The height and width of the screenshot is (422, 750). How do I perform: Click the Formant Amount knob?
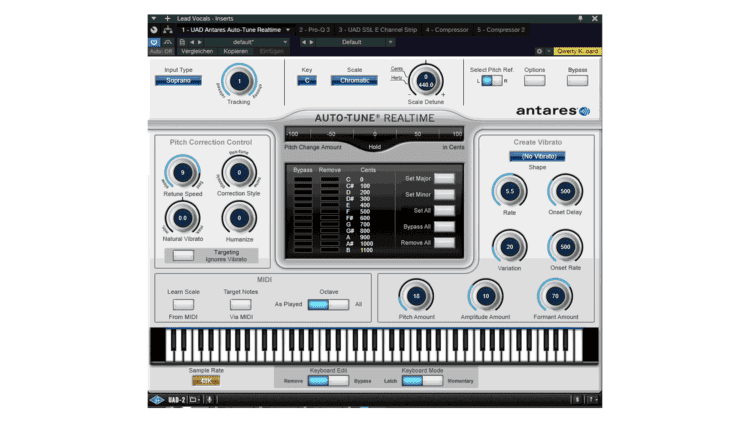click(555, 296)
